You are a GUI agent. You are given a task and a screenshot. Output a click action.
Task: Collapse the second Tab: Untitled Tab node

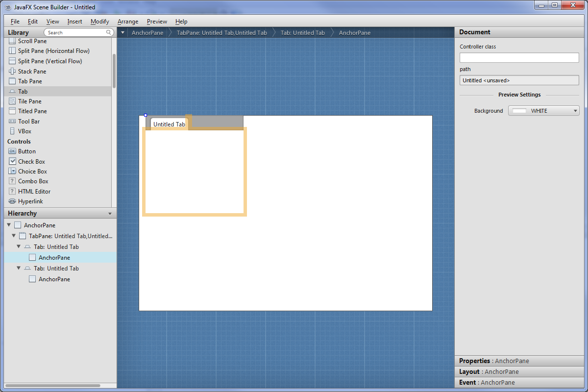[19, 269]
